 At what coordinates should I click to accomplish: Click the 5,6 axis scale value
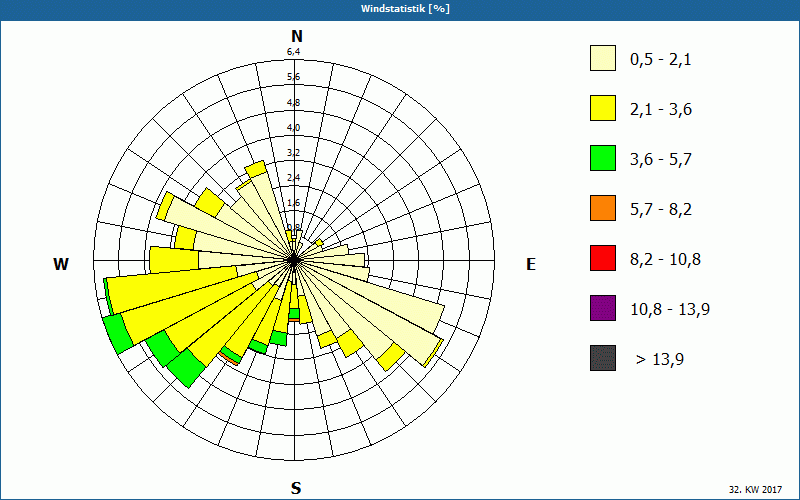coord(293,77)
